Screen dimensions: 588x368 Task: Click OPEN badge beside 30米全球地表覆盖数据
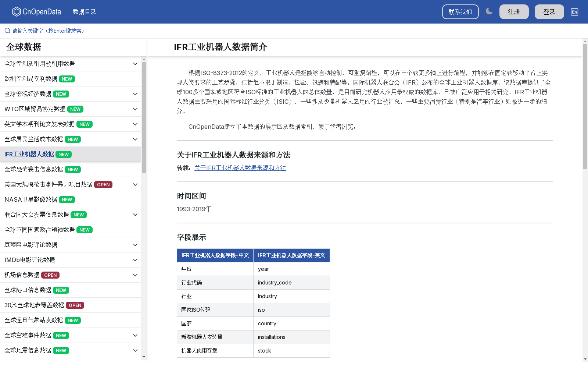pos(75,305)
